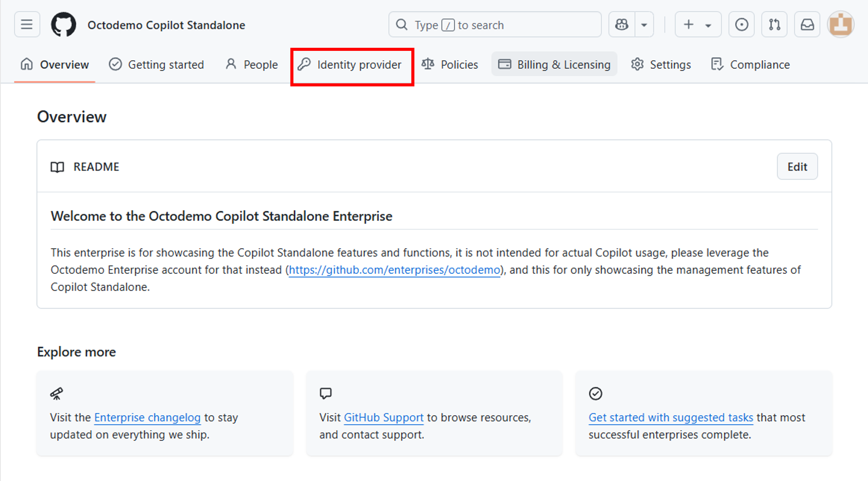
Task: Edit the README
Action: point(797,167)
